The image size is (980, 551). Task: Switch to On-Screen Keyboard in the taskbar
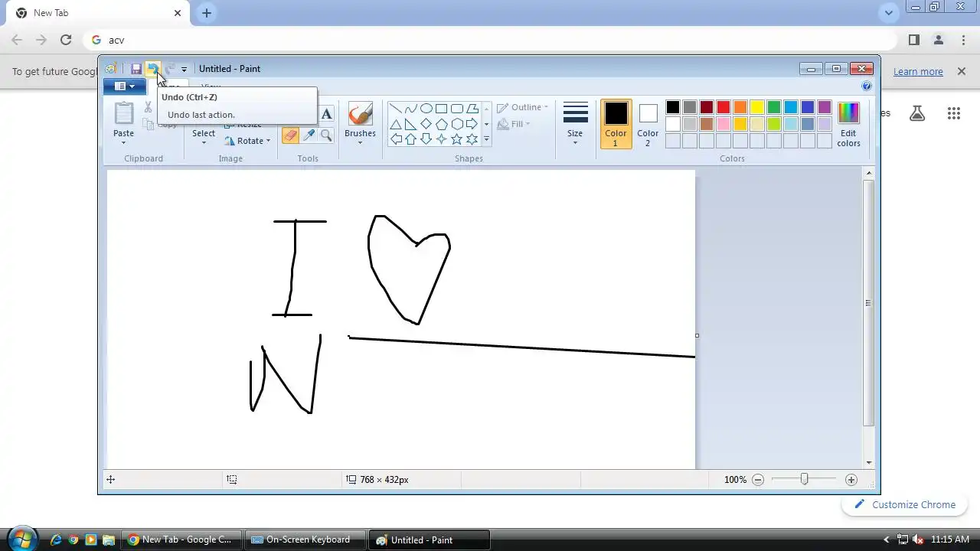(x=306, y=540)
